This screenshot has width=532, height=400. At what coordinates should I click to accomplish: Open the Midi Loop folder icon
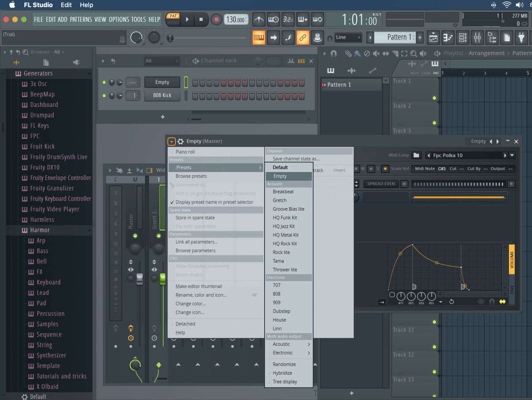coord(416,155)
